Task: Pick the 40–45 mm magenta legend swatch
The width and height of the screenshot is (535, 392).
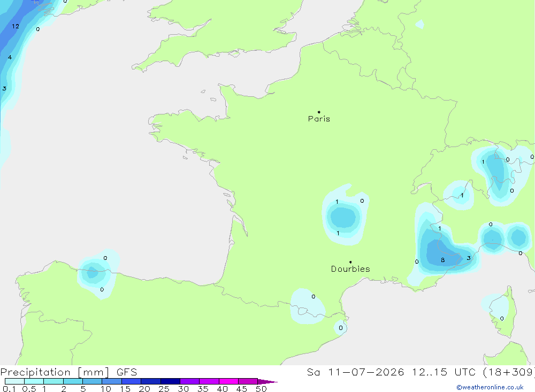Action: pyautogui.click(x=228, y=381)
